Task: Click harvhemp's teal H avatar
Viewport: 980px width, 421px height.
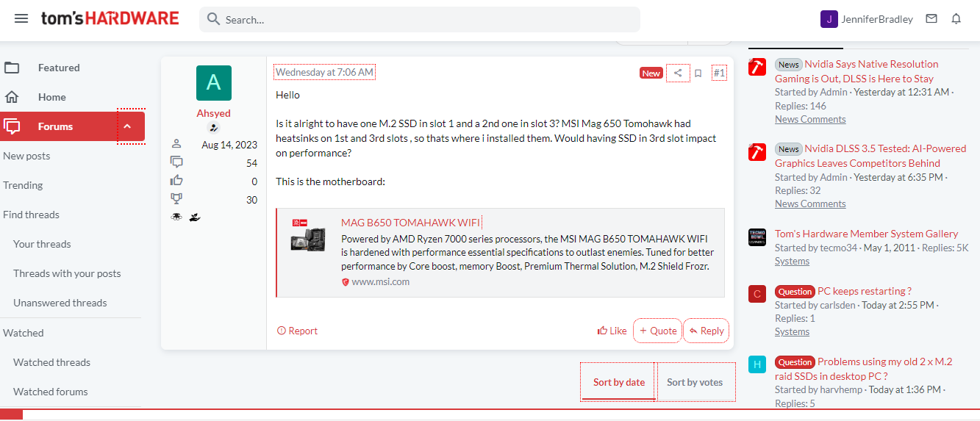Action: (757, 364)
